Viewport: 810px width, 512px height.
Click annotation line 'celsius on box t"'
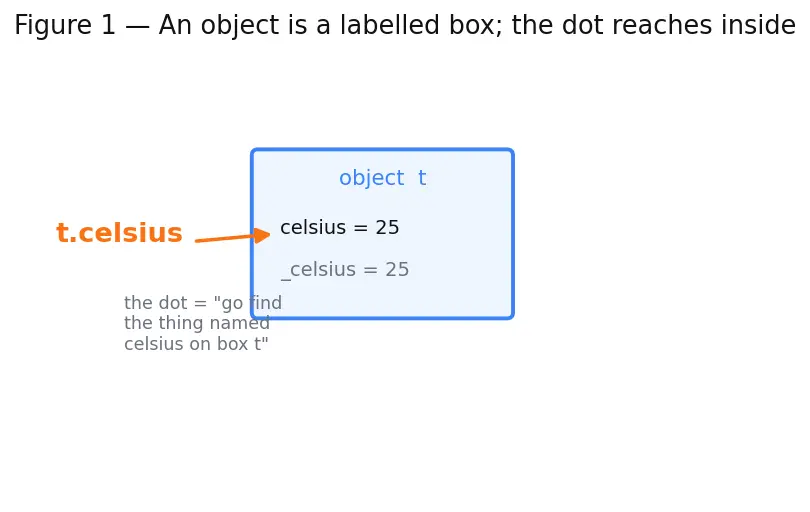click(196, 344)
